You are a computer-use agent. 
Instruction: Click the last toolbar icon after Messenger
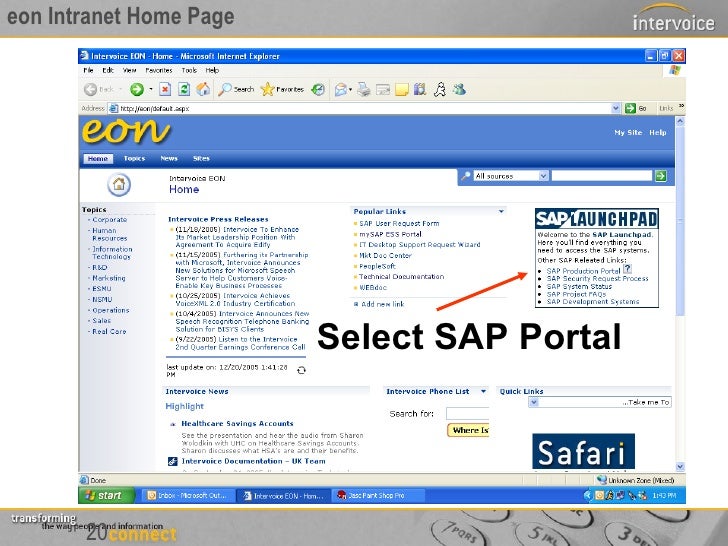tap(459, 89)
